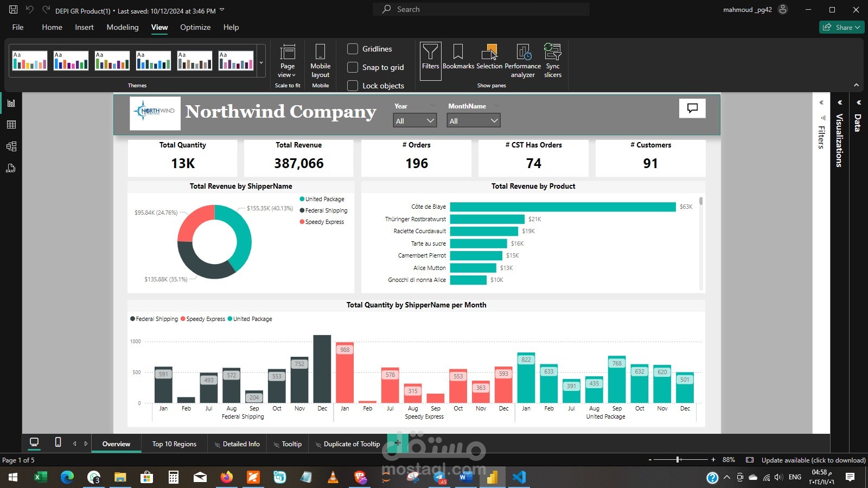Open the Selection pane
The height and width of the screenshot is (488, 868).
pyautogui.click(x=489, y=57)
